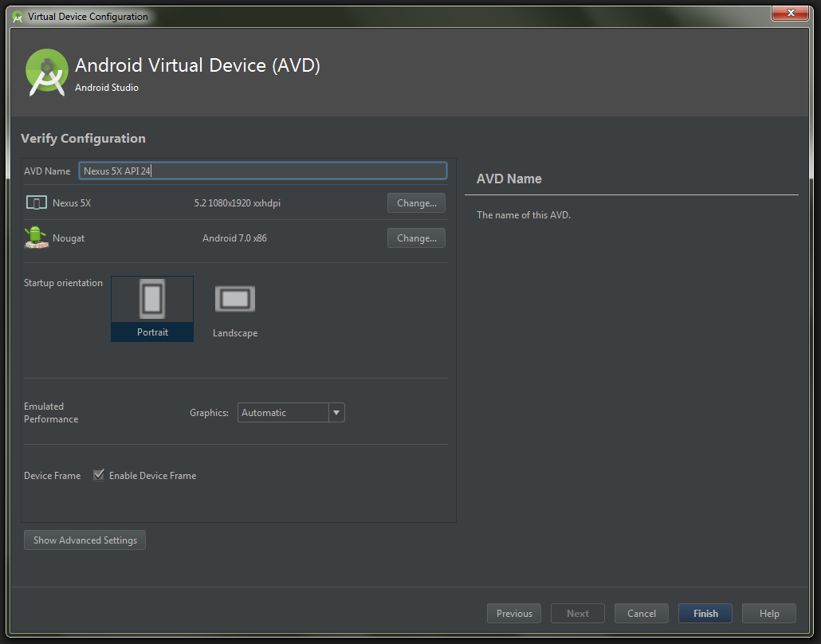821x644 pixels.
Task: Click the Nougat Android robot icon
Action: click(36, 238)
